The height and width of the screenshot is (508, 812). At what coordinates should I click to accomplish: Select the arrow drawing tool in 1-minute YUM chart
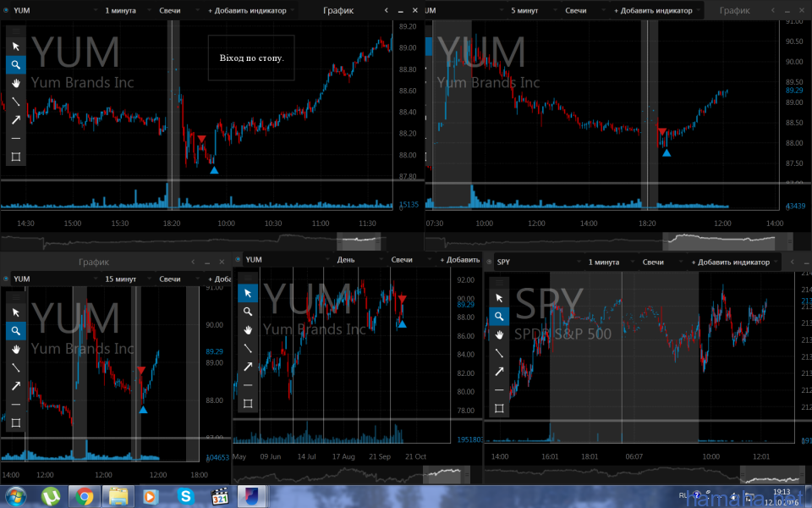tap(15, 119)
